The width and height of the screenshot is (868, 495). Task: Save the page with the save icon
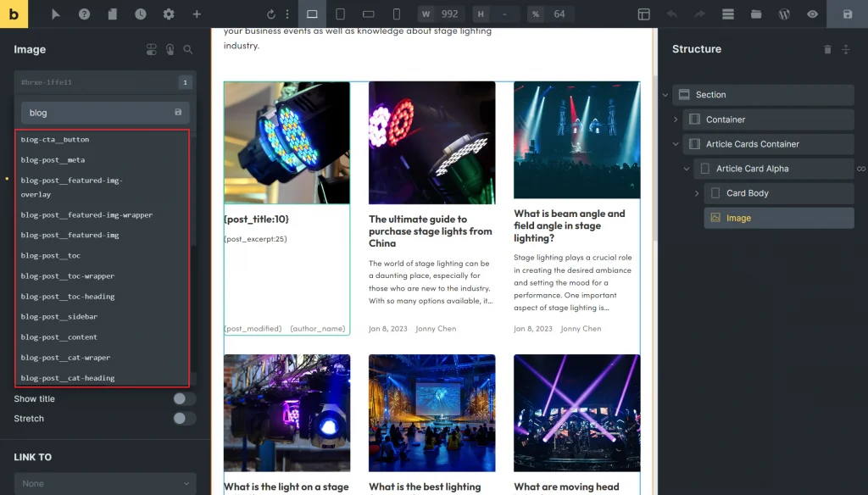(847, 14)
